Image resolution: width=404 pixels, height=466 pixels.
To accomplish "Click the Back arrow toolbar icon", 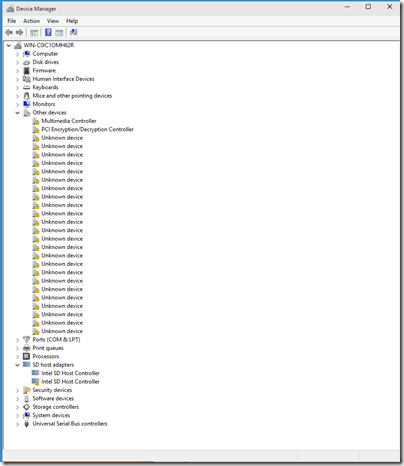I will click(x=9, y=32).
